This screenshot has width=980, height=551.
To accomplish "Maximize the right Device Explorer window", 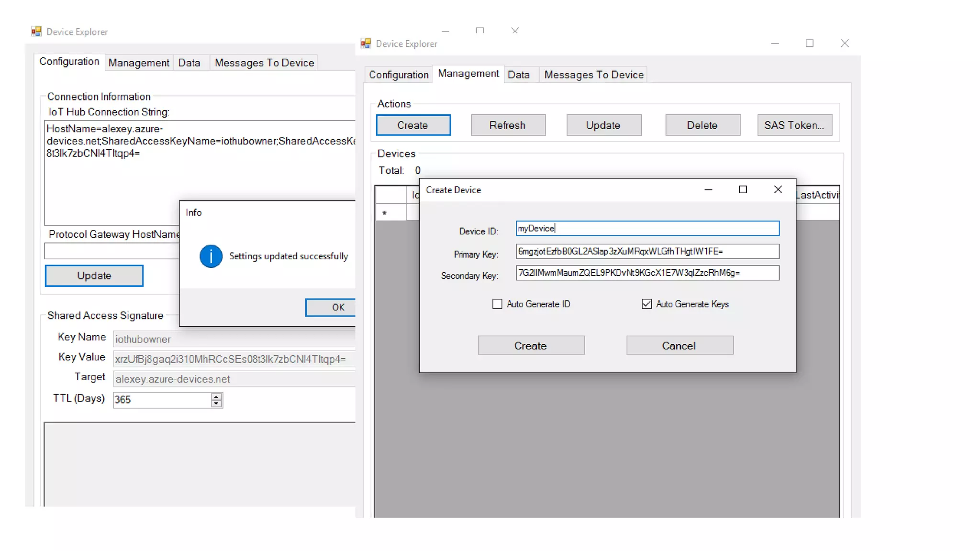I will (x=810, y=44).
